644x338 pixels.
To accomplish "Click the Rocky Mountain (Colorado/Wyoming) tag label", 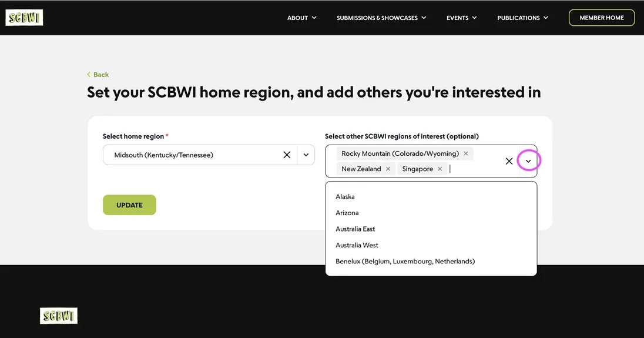I will [400, 153].
